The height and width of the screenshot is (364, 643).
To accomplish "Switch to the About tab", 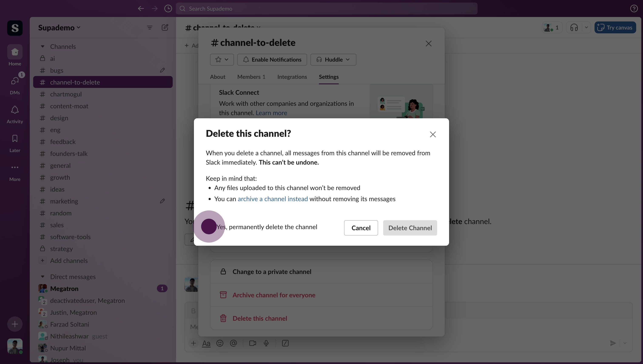I will [x=218, y=77].
